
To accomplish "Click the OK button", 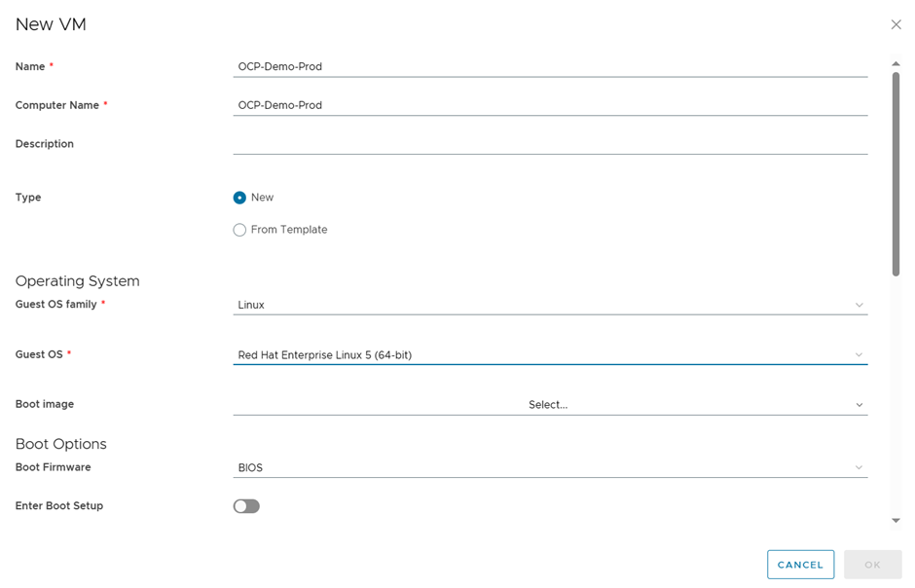I will (x=872, y=565).
